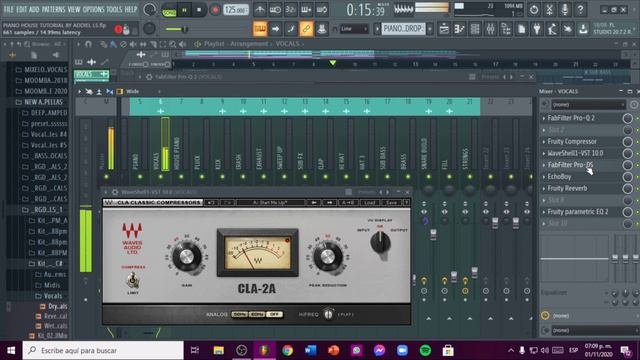Click the microphone one-click recording icon
The image size is (640, 360).
(x=565, y=9)
